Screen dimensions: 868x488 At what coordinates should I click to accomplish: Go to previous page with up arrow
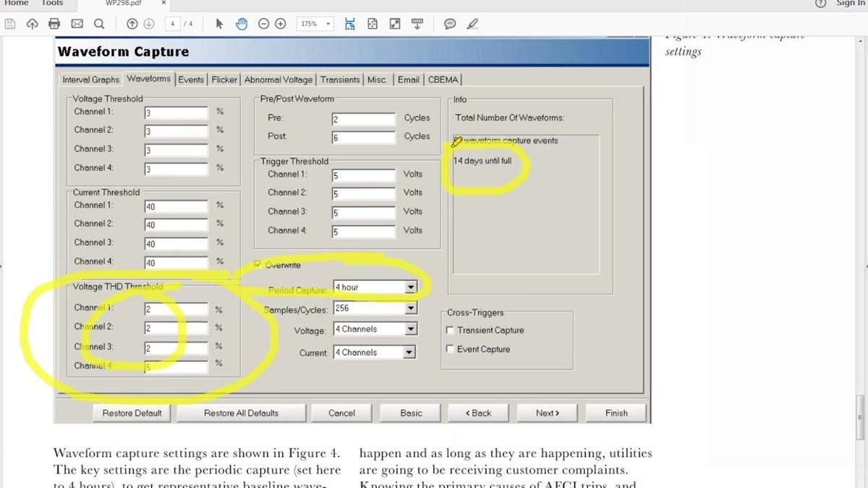tap(132, 24)
